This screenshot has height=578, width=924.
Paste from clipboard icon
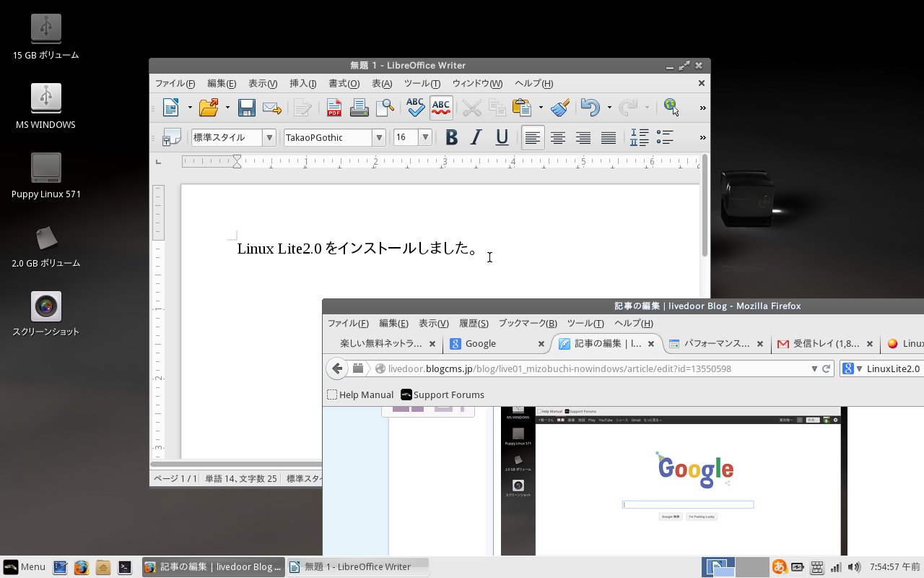click(522, 108)
